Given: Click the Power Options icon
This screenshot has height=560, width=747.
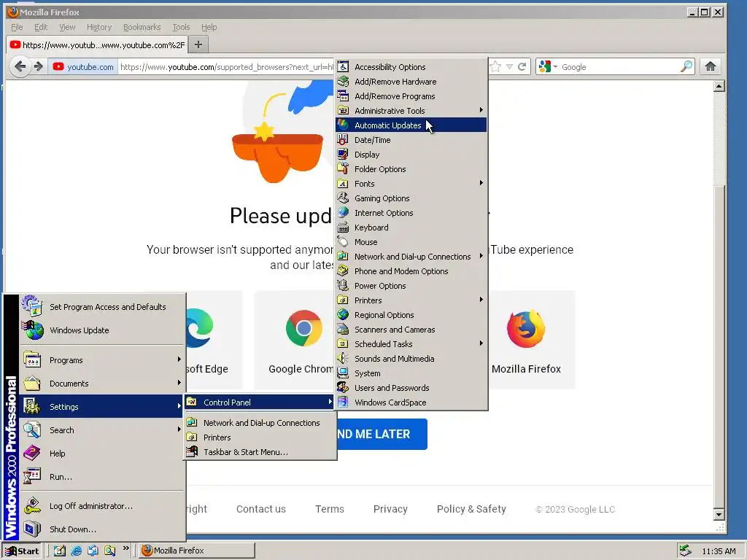Looking at the screenshot, I should (343, 286).
